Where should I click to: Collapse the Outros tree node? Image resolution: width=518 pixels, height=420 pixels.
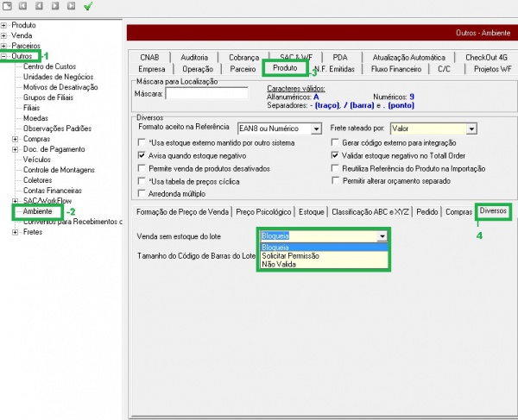tap(4, 56)
